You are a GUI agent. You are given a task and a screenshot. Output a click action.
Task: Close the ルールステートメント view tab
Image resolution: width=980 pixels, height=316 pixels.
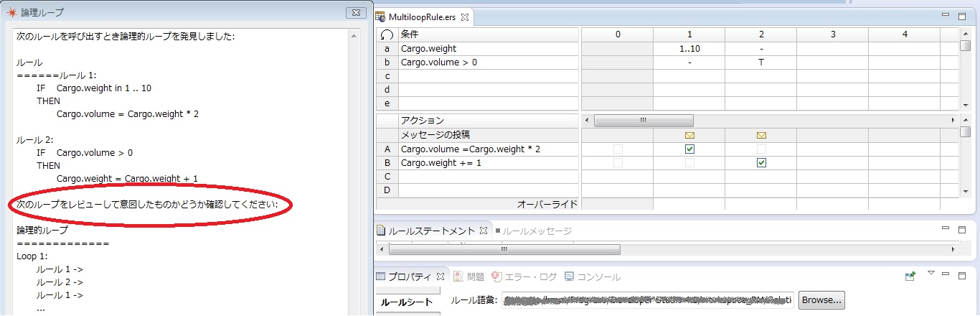coord(484,231)
